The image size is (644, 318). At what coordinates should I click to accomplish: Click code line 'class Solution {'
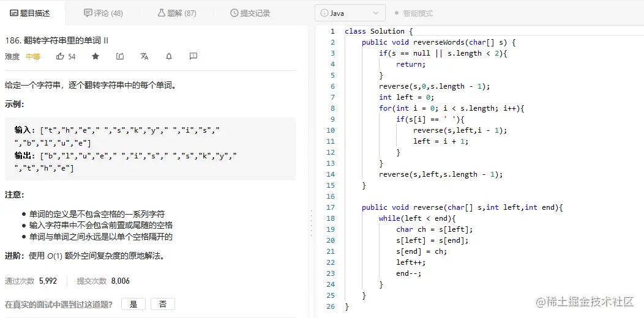pyautogui.click(x=379, y=31)
